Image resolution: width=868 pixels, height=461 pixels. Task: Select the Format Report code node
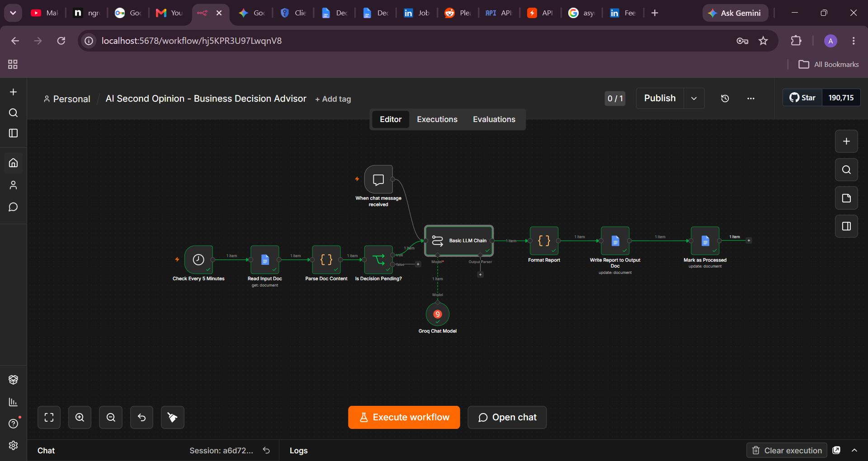[544, 241]
